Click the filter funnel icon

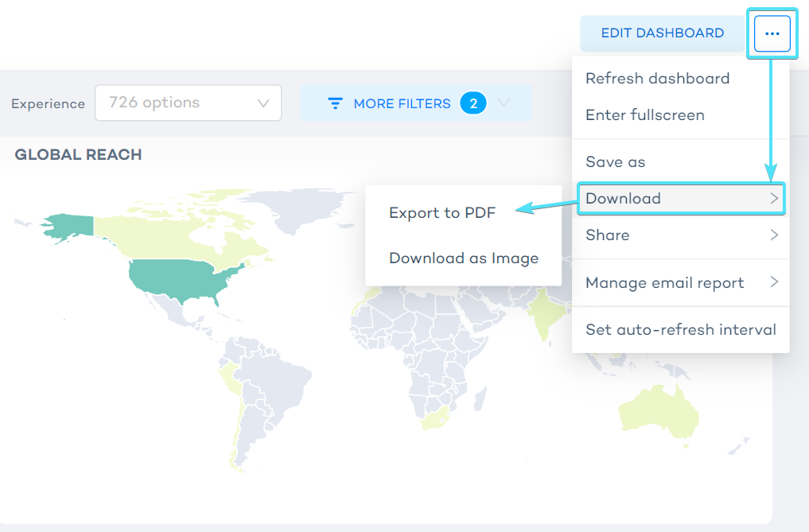pyautogui.click(x=335, y=103)
